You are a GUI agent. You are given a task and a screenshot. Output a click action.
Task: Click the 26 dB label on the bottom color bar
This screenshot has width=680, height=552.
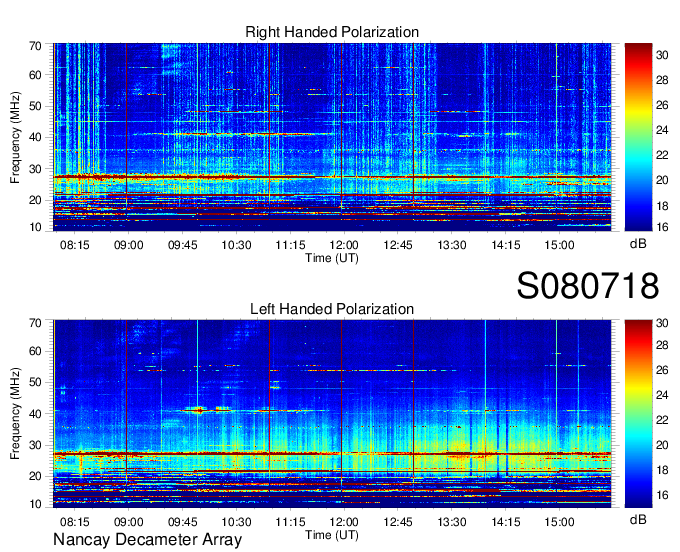pyautogui.click(x=662, y=370)
